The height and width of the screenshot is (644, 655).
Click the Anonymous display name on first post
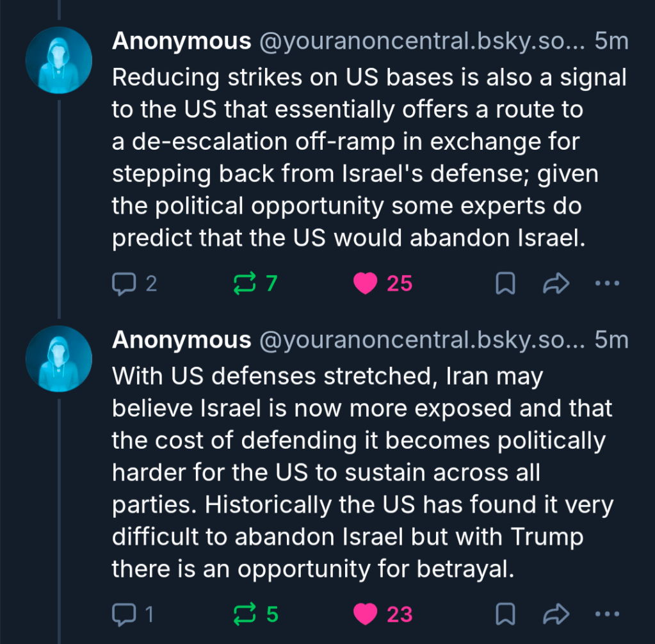point(181,42)
